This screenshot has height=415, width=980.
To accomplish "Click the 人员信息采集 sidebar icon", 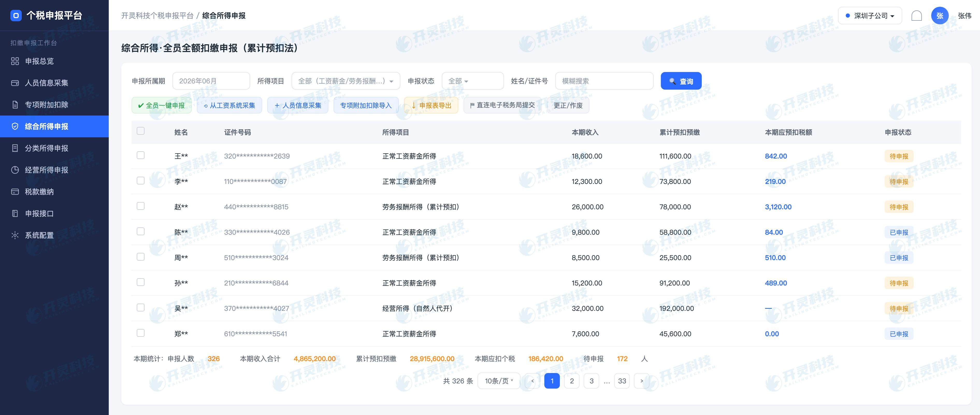I will (15, 83).
